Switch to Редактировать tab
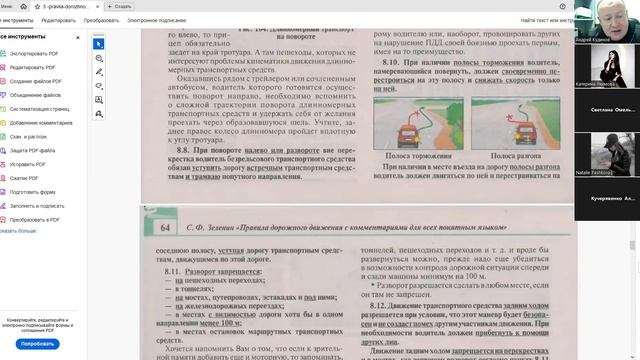 coord(58,20)
